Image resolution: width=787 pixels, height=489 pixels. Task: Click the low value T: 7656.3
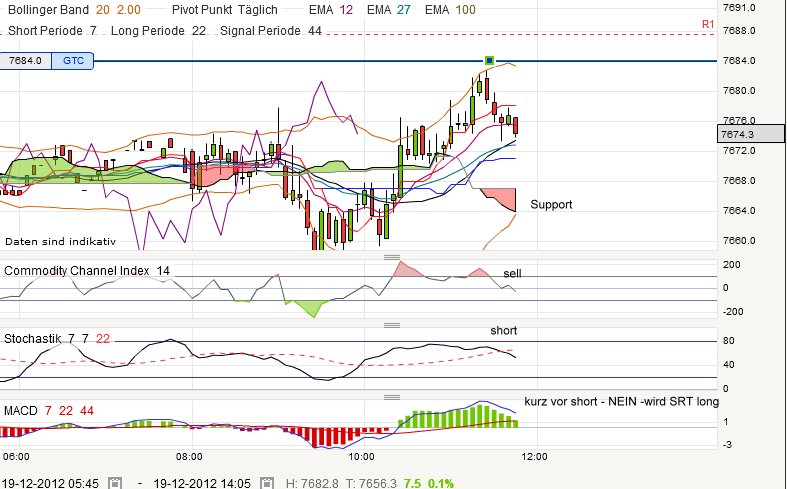click(371, 483)
